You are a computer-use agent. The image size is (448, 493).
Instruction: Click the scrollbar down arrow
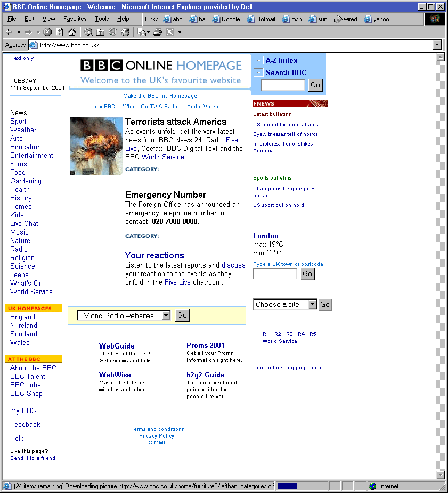[x=441, y=475]
